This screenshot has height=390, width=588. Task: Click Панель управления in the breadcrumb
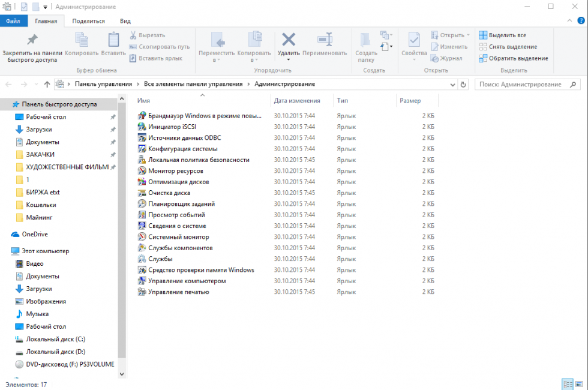tap(103, 84)
